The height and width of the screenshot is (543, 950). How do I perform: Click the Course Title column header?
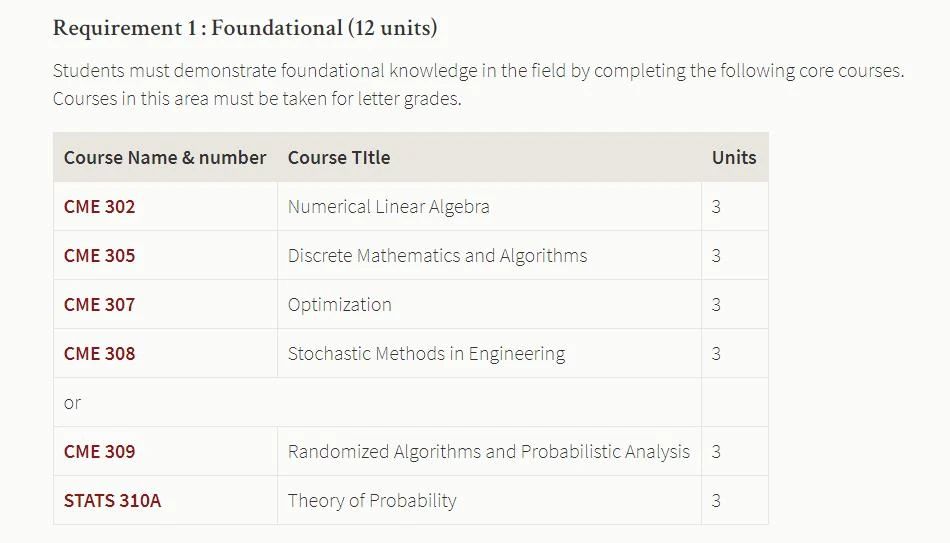339,158
